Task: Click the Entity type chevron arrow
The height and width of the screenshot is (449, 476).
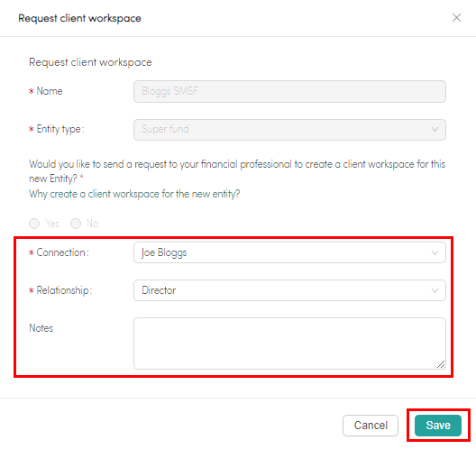Action: pyautogui.click(x=435, y=130)
